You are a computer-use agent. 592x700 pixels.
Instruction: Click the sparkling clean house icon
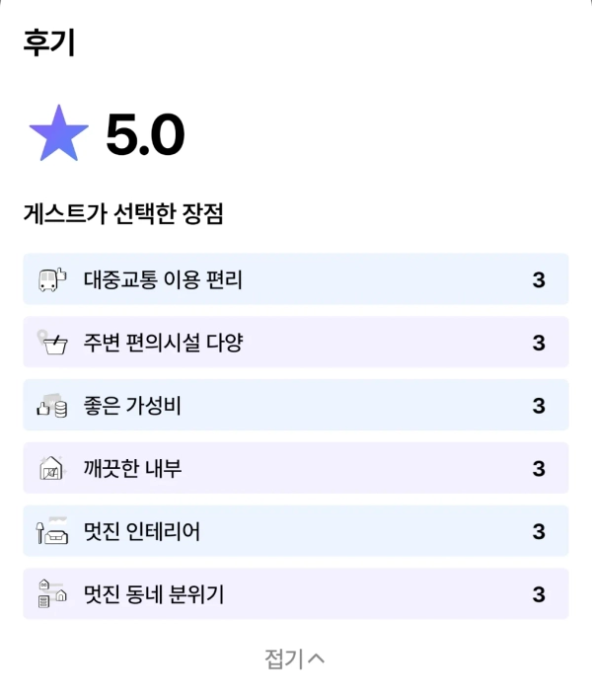click(52, 468)
